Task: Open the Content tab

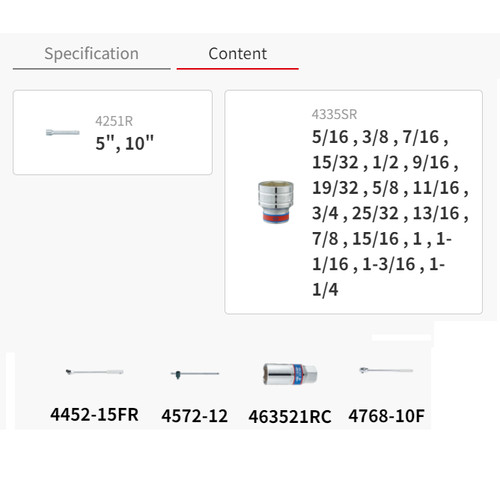Action: click(237, 54)
